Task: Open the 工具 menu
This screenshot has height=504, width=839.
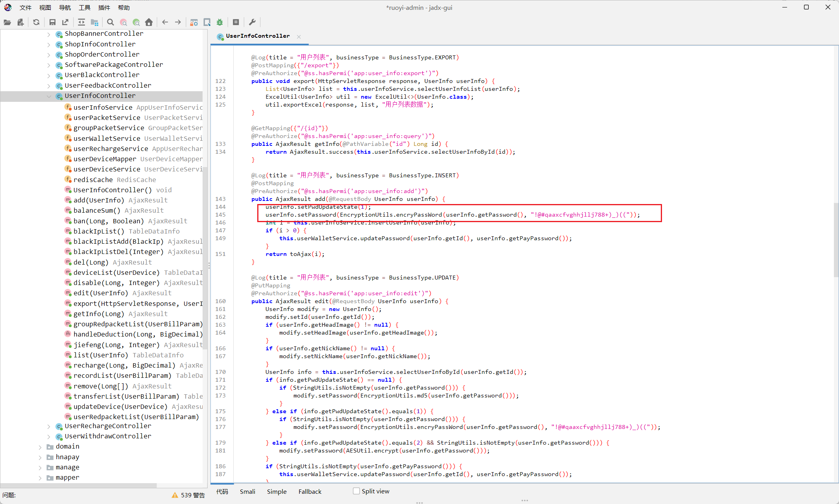Action: coord(85,7)
